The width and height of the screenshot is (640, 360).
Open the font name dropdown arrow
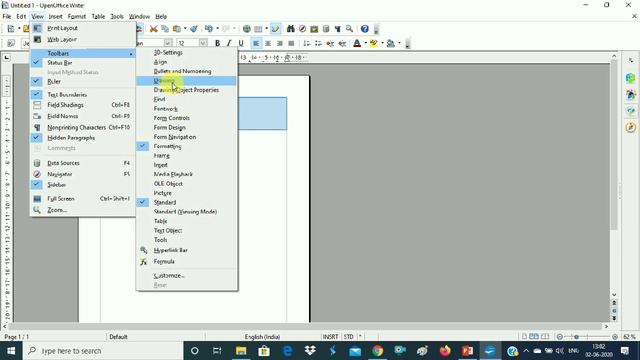point(168,43)
